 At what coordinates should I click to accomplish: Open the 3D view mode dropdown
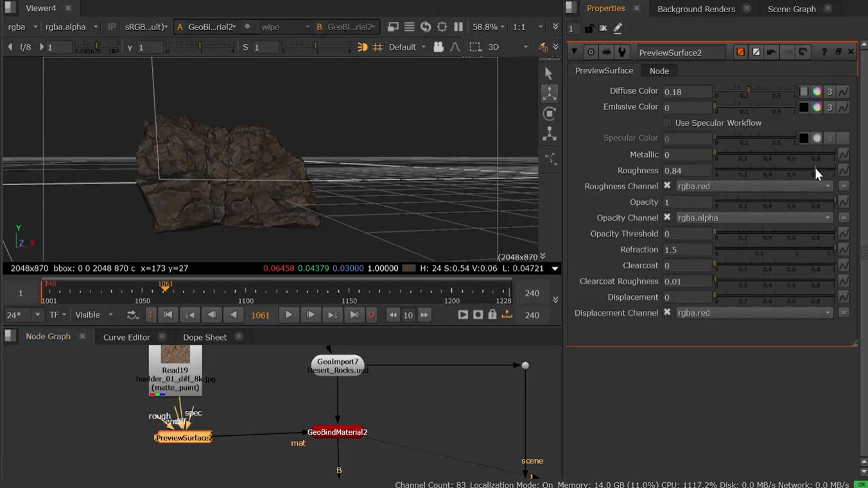[x=507, y=47]
